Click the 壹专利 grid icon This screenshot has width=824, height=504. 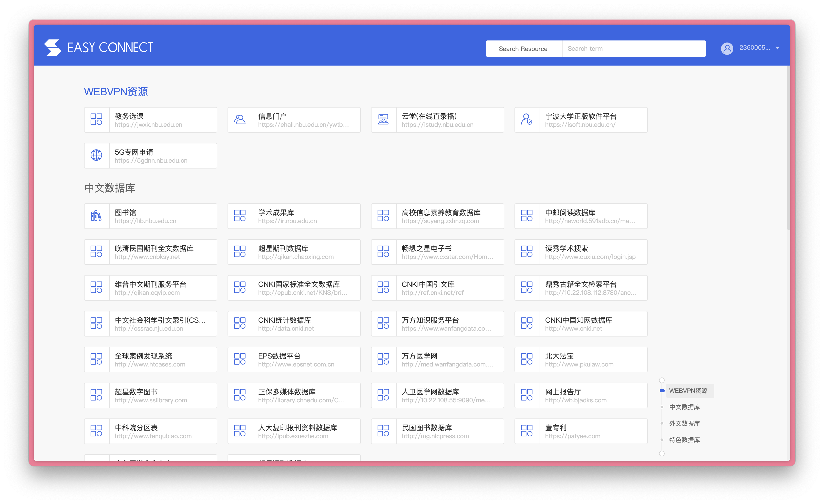(x=526, y=431)
